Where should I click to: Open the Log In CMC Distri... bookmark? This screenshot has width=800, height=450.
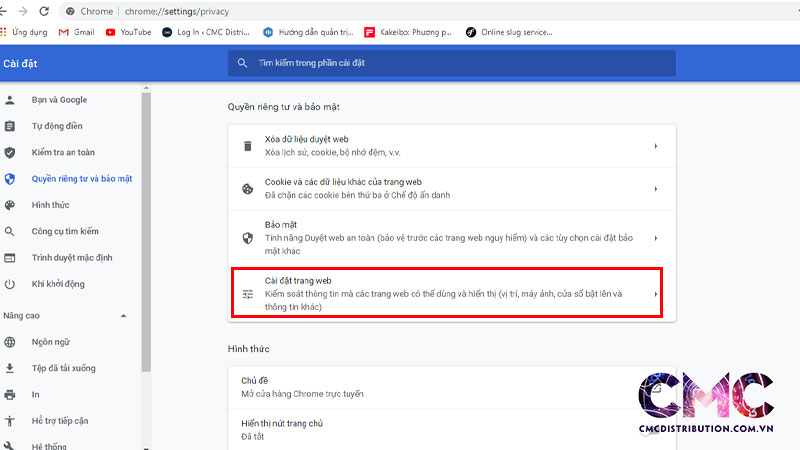[x=206, y=32]
